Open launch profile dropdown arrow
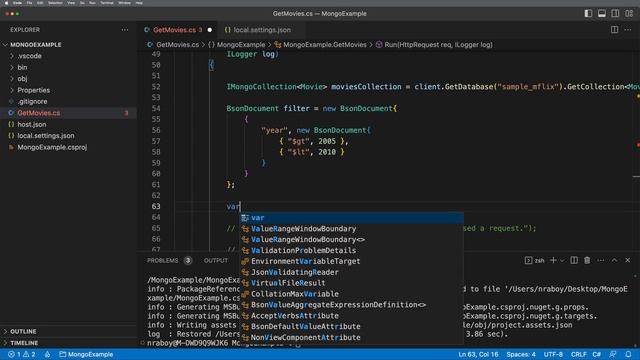Screen dimensions: 640x360 click(x=562, y=260)
